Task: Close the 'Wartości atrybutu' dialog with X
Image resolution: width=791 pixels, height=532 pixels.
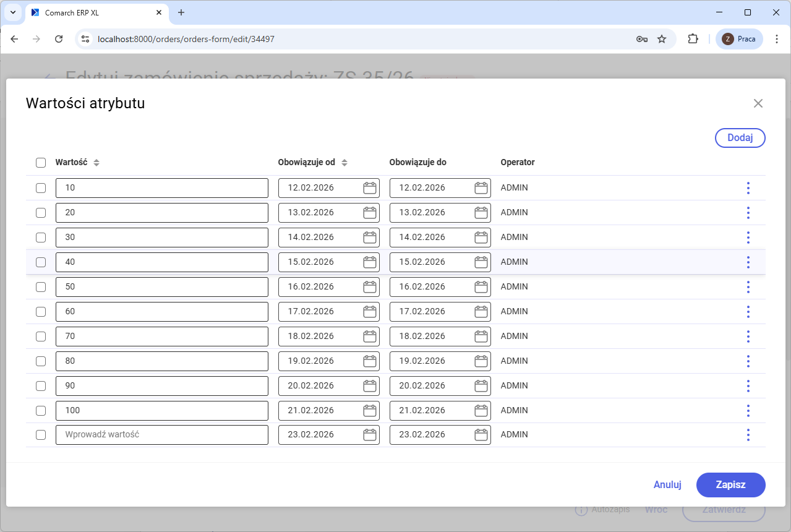Action: (x=758, y=103)
